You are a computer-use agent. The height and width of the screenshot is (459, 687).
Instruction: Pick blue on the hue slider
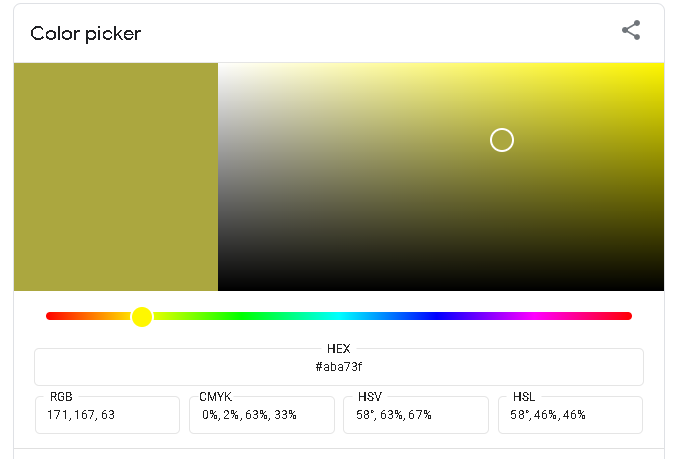coord(436,316)
